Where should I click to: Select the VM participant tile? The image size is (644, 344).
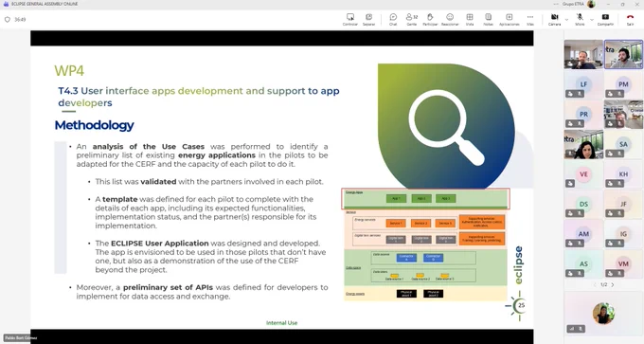point(623,264)
